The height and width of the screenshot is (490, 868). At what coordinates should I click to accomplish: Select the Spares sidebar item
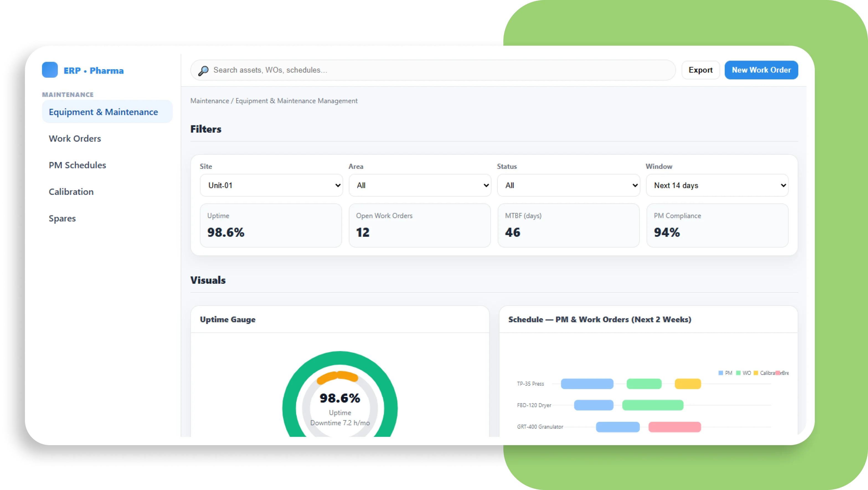pyautogui.click(x=62, y=218)
